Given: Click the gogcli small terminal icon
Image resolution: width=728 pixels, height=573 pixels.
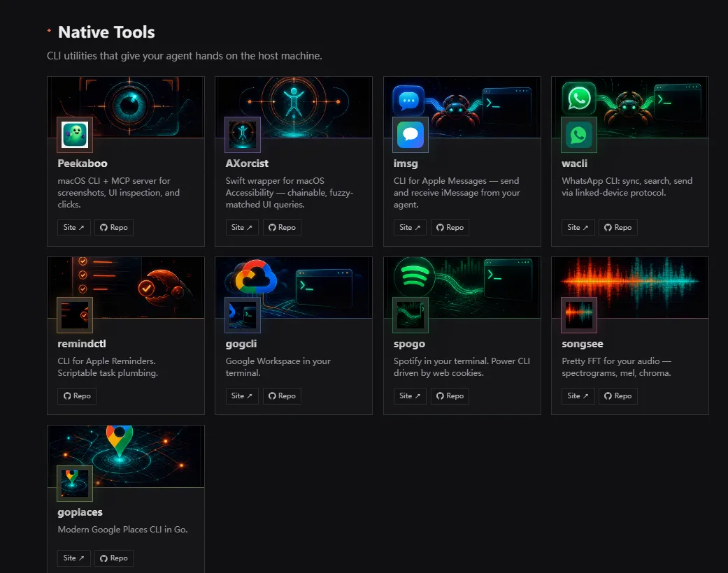Looking at the screenshot, I should coord(243,315).
